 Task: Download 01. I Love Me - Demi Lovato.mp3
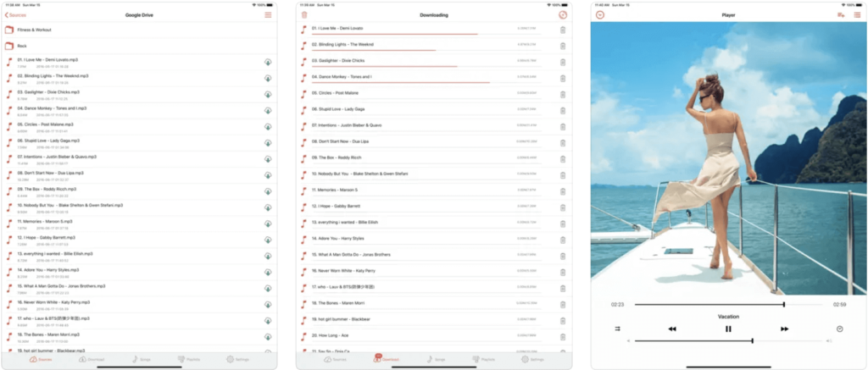pyautogui.click(x=267, y=62)
